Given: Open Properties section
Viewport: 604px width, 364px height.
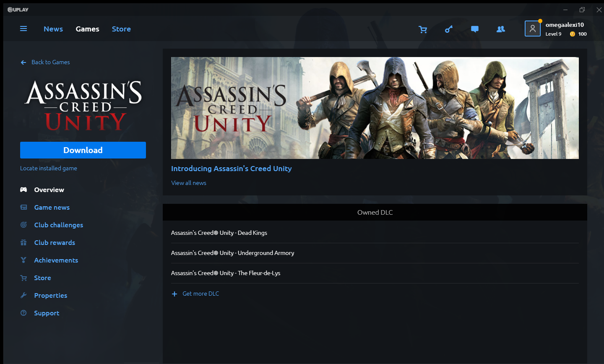Looking at the screenshot, I should click(x=50, y=296).
